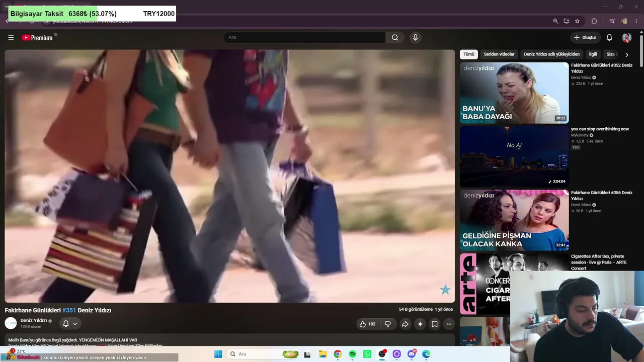Screen dimensions: 644x362
Task: Open OBS Studio from taskbar
Action: [x=382, y=354]
